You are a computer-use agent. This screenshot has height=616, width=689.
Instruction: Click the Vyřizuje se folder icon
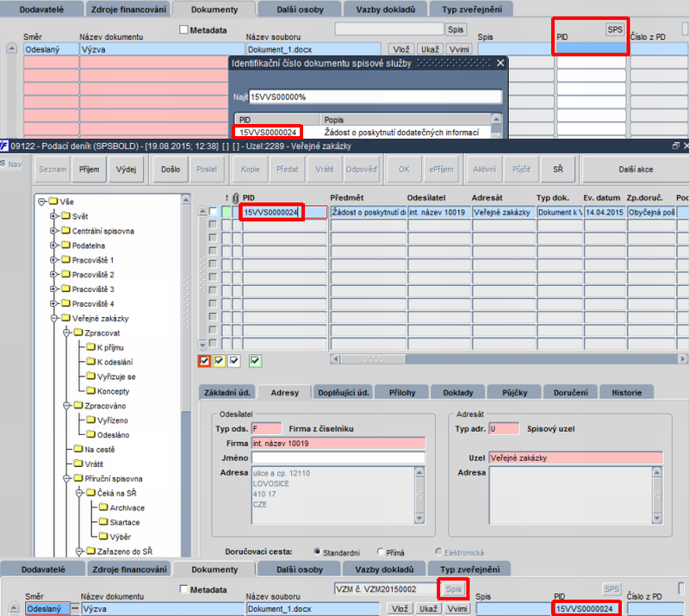(x=91, y=376)
